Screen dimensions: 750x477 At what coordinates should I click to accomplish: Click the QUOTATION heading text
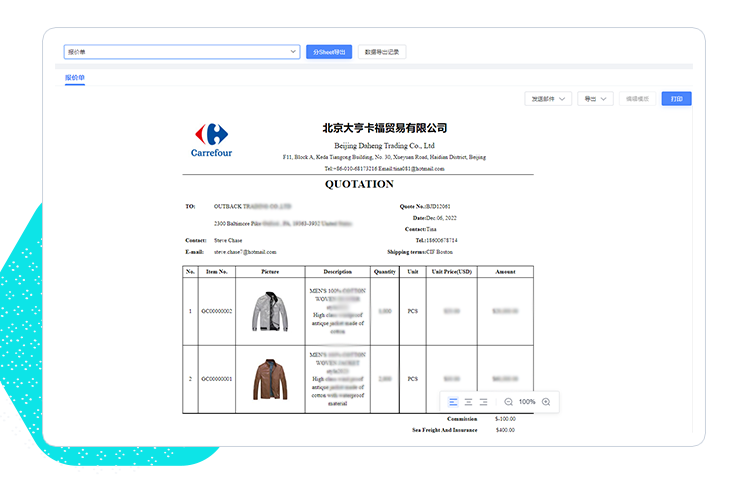(359, 184)
